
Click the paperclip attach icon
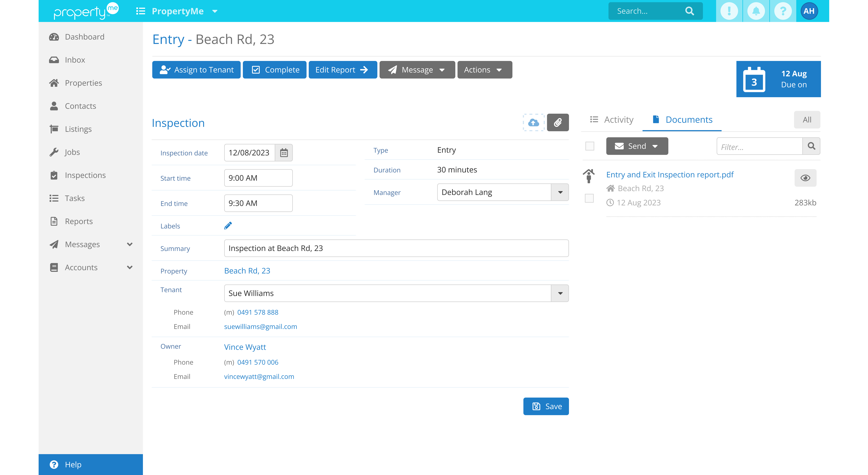[x=558, y=122]
